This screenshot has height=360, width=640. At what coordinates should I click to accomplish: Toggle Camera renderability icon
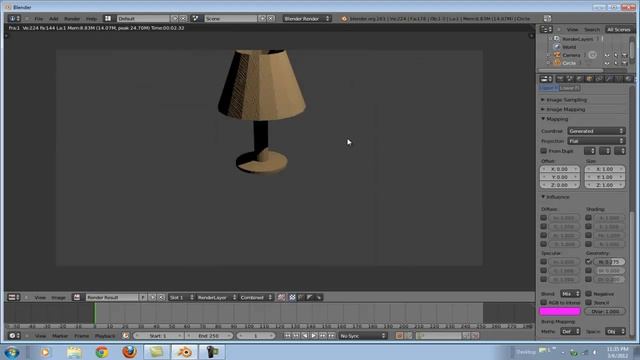click(624, 55)
